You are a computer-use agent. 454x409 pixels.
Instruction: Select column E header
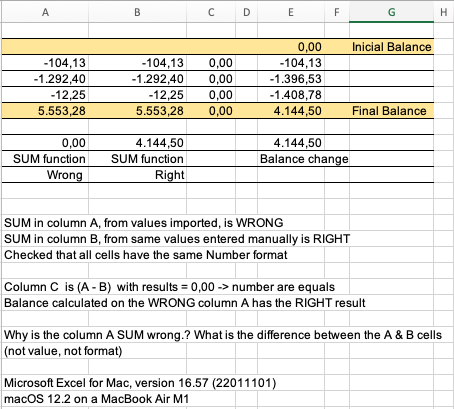click(291, 12)
